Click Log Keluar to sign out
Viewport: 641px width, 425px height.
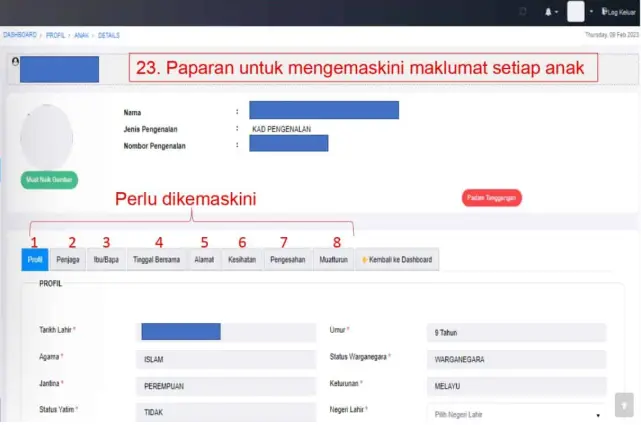click(619, 12)
